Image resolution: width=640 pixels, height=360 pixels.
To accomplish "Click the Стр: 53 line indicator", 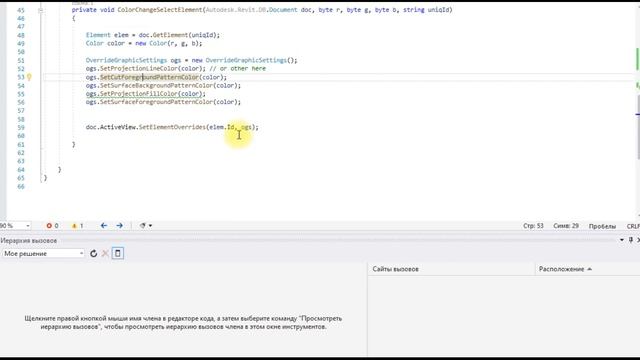I will 533,226.
